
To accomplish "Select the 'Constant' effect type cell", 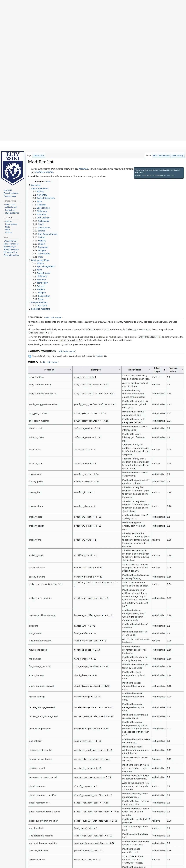I will (158, 759).
